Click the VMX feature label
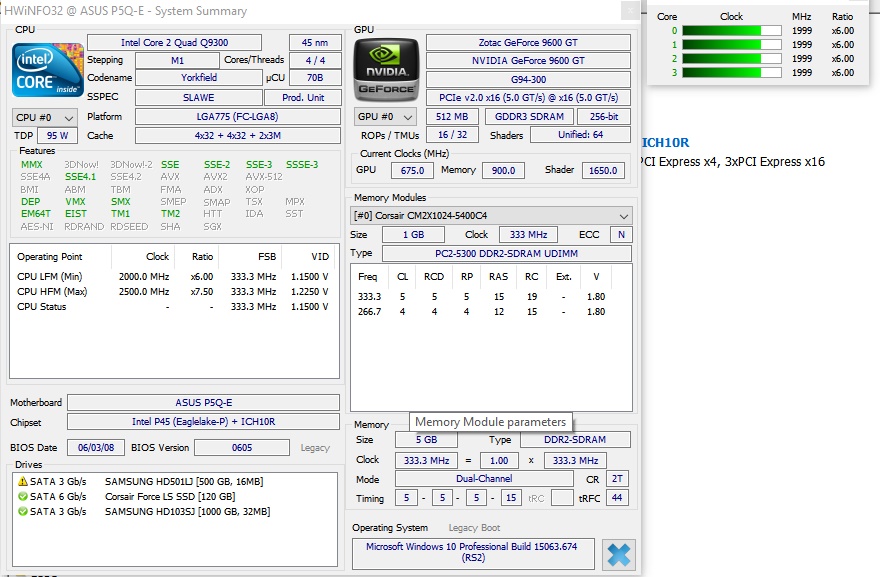880x577 pixels. (75, 202)
